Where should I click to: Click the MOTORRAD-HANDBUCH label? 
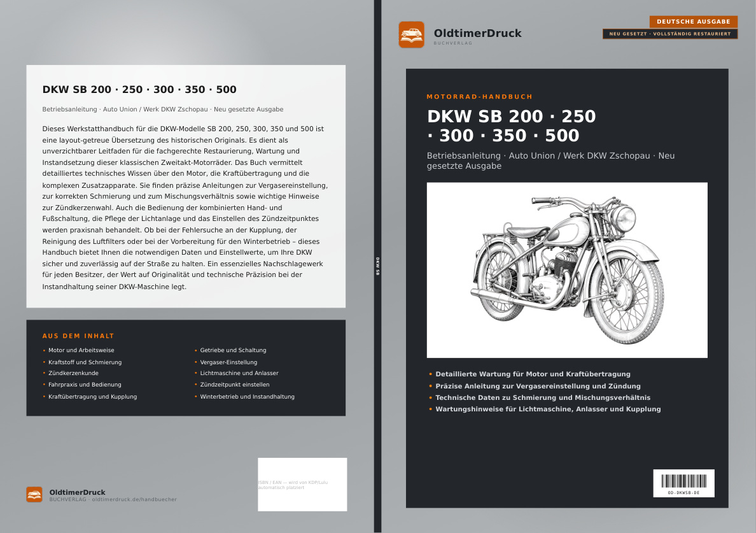click(x=479, y=96)
